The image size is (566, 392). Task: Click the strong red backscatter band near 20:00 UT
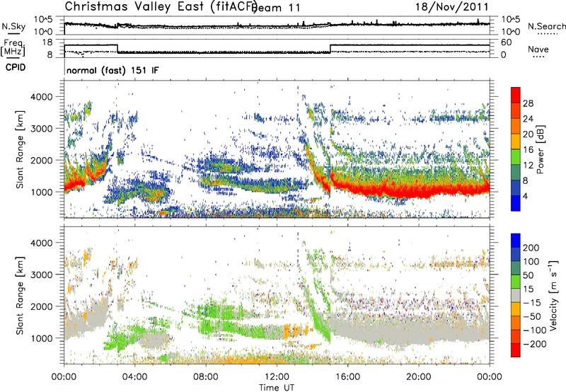tap(419, 190)
